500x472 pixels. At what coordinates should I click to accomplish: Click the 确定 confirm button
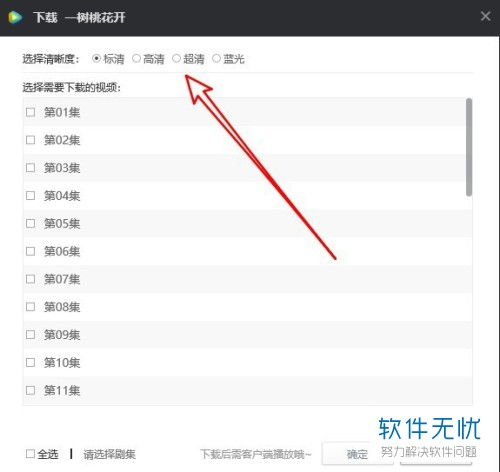click(x=357, y=454)
